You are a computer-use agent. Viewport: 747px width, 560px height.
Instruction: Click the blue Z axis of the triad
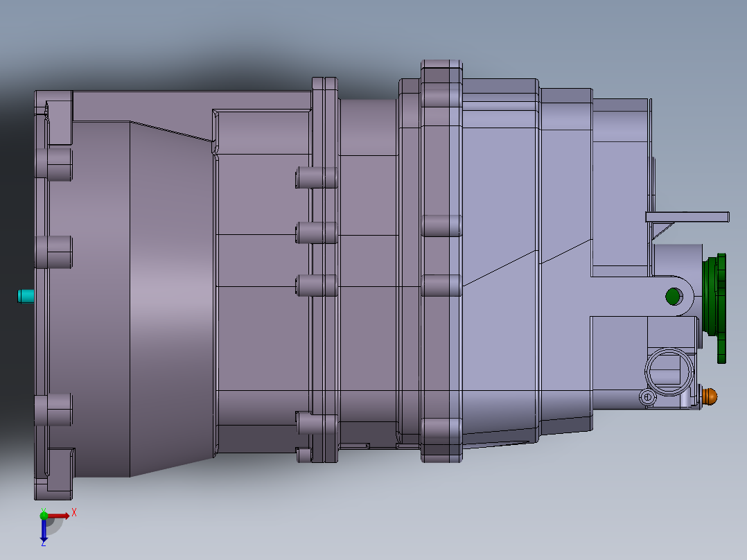point(44,530)
